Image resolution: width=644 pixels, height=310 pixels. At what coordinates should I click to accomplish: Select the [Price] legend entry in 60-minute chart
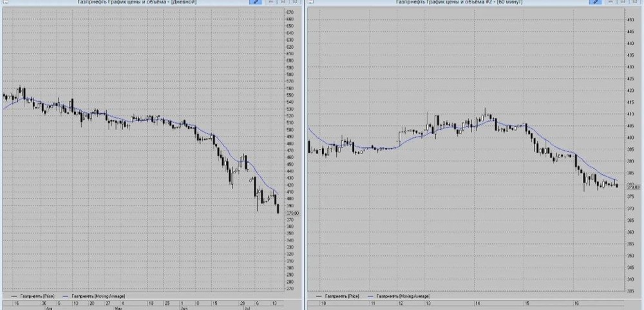click(341, 296)
